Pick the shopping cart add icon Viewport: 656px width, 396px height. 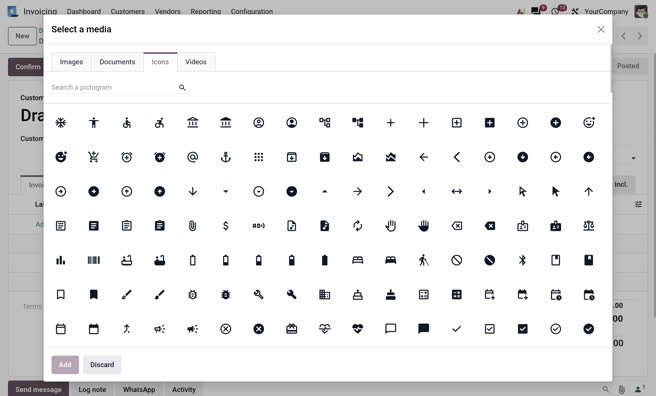[94, 157]
